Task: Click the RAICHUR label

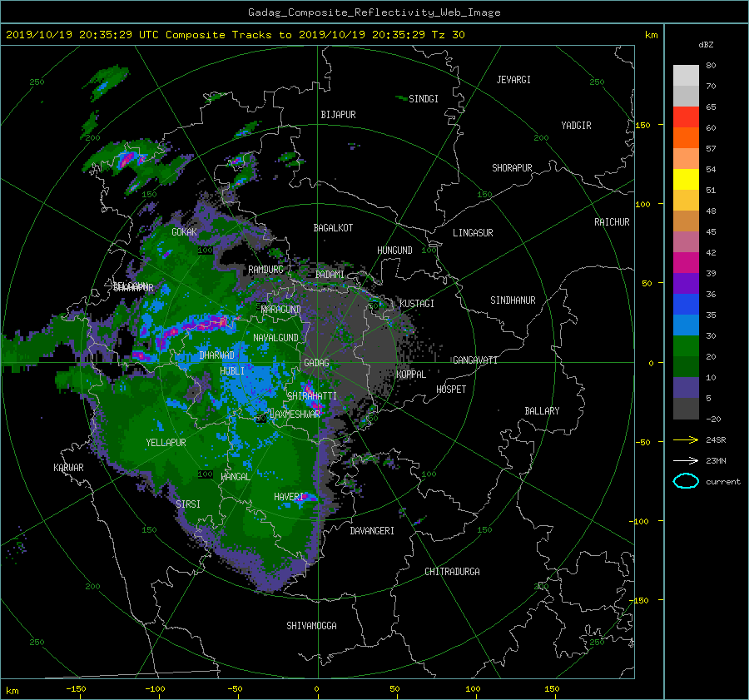Action: tap(612, 221)
